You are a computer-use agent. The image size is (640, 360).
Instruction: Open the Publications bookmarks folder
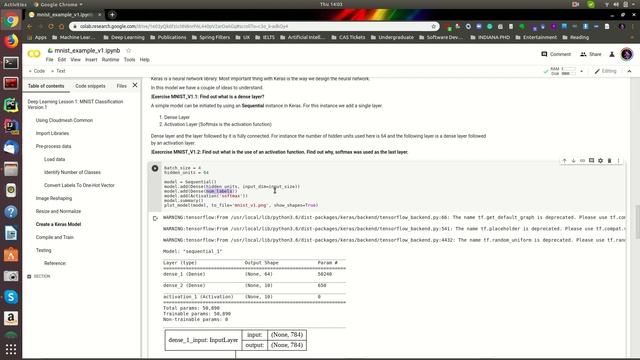(x=168, y=37)
